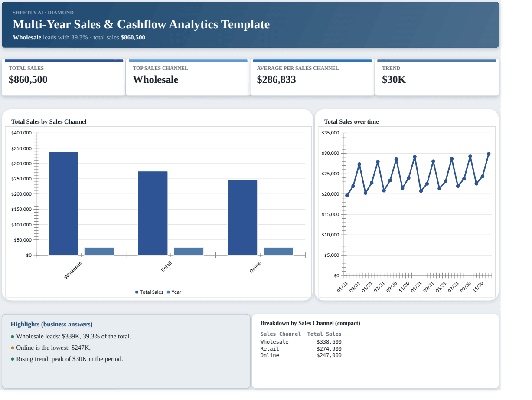Image resolution: width=532 pixels, height=400 pixels.
Task: Click the Total Sales by Sales Channel title
Action: [49, 122]
